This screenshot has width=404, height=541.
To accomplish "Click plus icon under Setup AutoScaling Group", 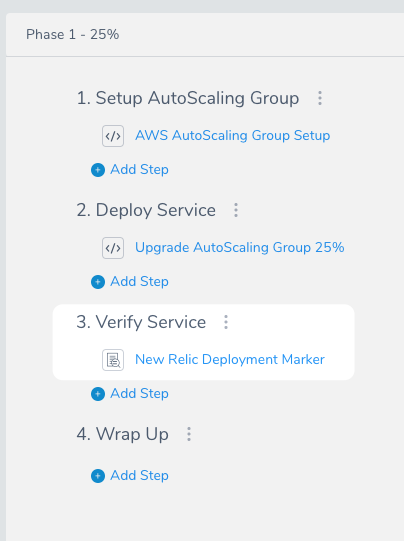I will coord(98,170).
